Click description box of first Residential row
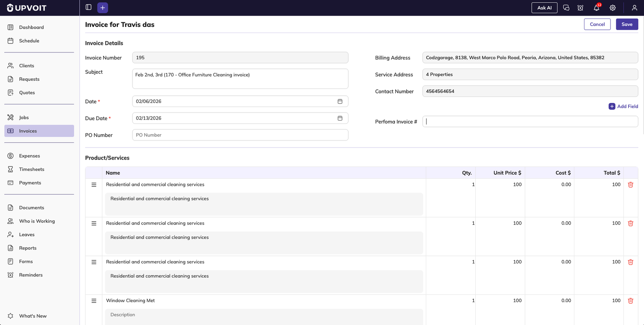Image resolution: width=644 pixels, height=325 pixels. [264, 204]
